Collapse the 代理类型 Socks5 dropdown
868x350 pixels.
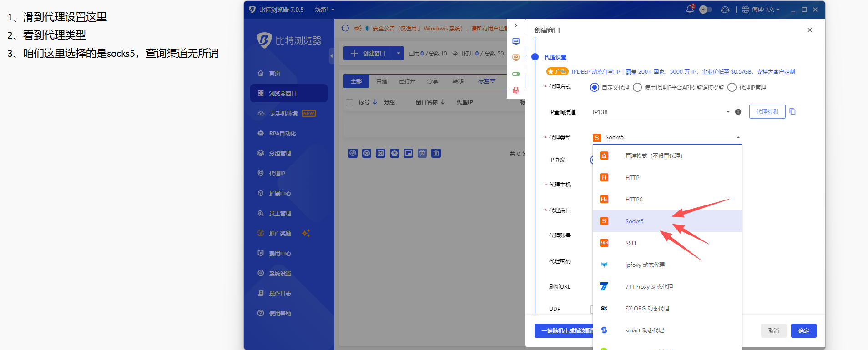pyautogui.click(x=667, y=137)
